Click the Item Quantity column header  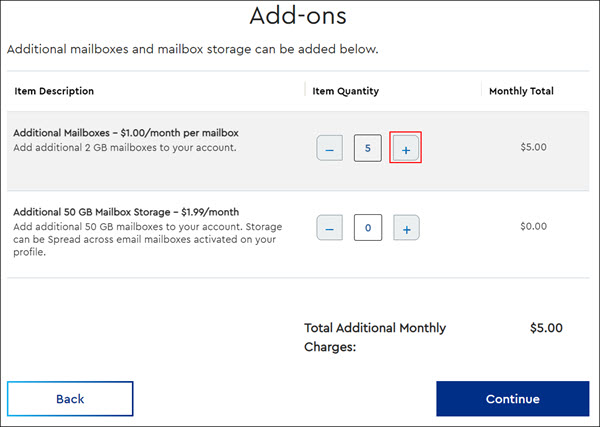pyautogui.click(x=346, y=91)
